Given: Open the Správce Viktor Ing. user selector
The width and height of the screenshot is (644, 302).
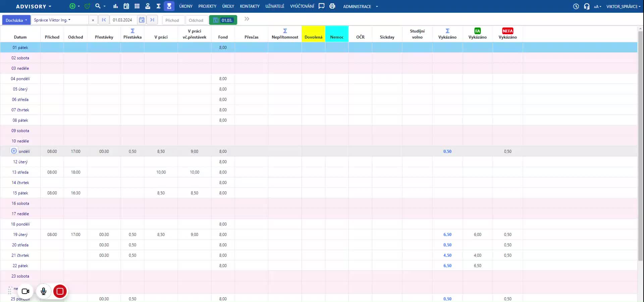Looking at the screenshot, I should click(x=60, y=20).
